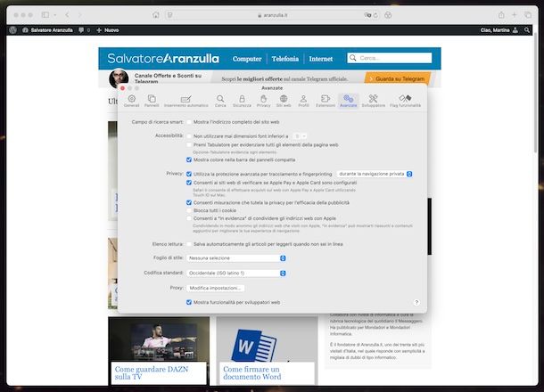Enable Consenti a In evidenza di condividere indirizzi
Viewport: 544px width, 392px height.
point(189,218)
